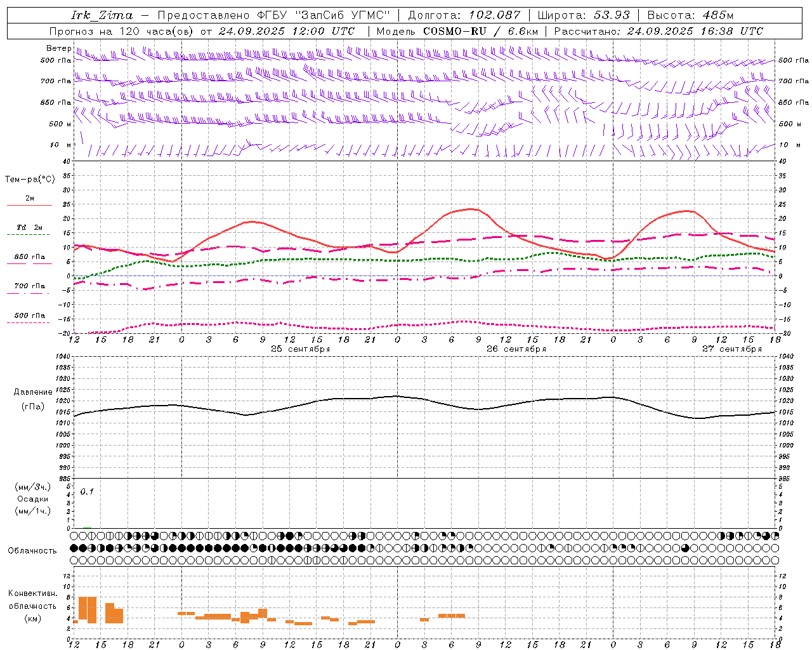Click the '850 гПа' temperature legend line sample

coord(29,263)
